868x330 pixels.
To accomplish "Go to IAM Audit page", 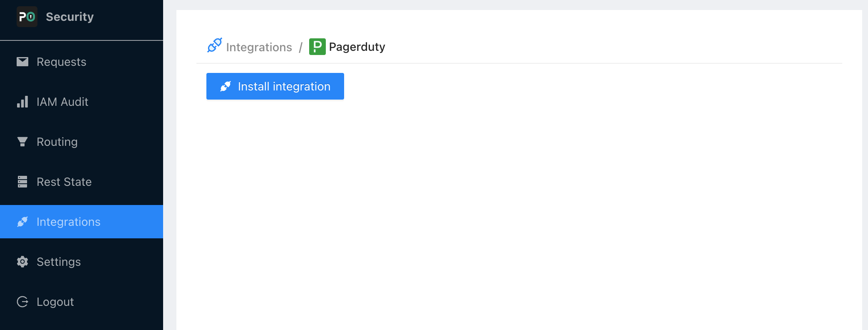I will (62, 102).
